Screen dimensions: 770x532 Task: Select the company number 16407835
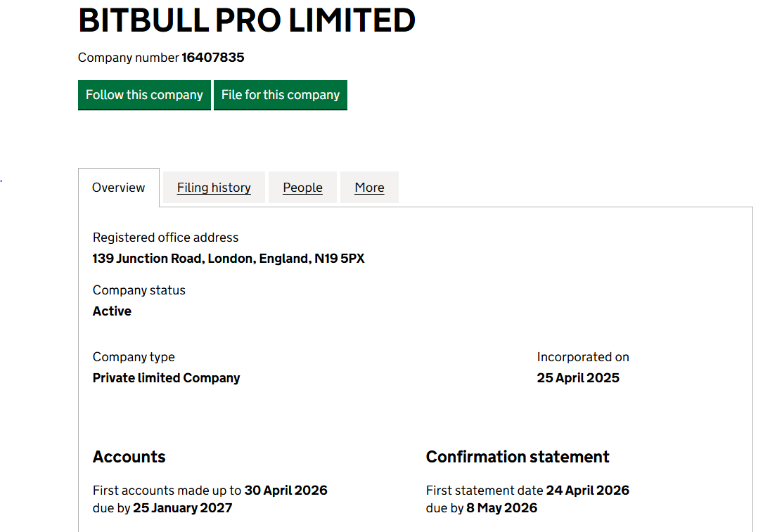(x=213, y=58)
